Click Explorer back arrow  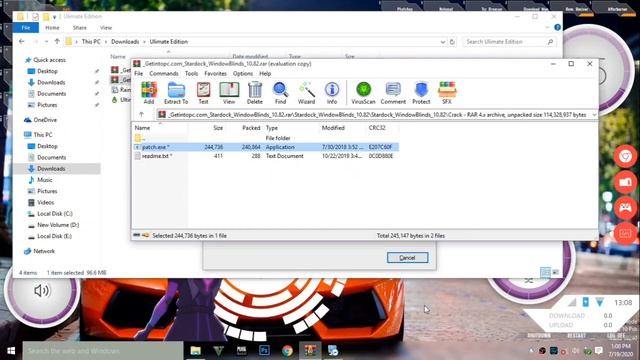[x=21, y=42]
